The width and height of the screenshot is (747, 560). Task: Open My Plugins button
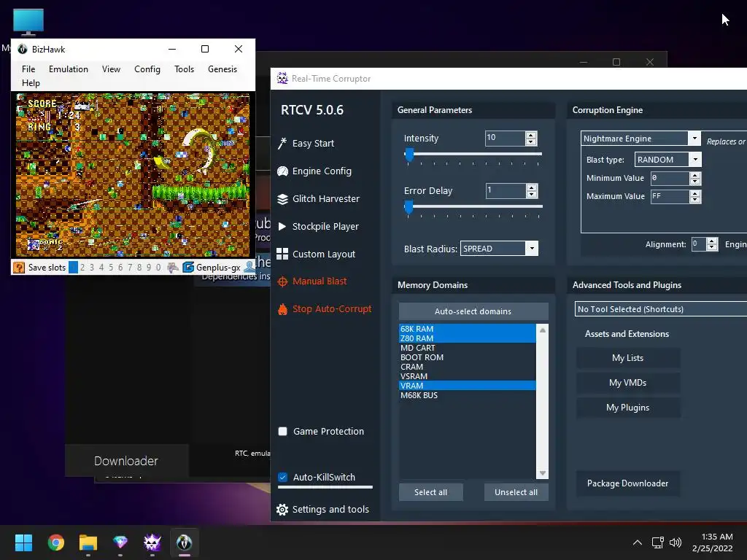628,408
